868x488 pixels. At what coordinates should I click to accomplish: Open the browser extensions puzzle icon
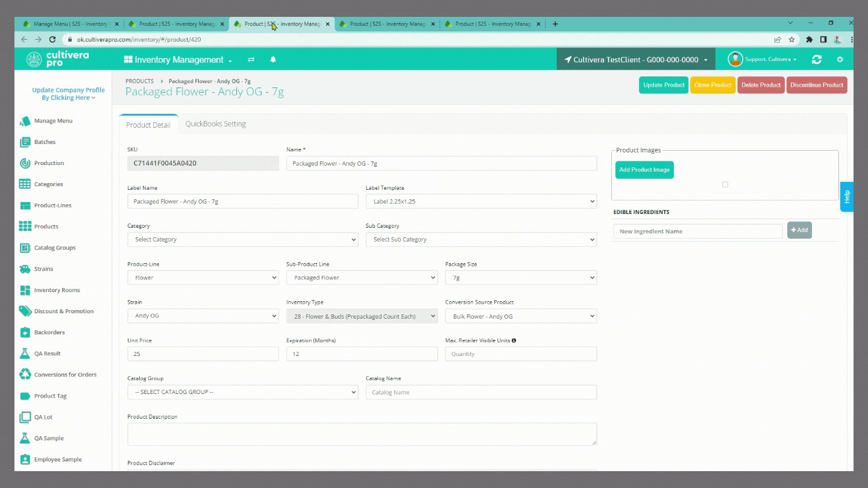pyautogui.click(x=810, y=39)
